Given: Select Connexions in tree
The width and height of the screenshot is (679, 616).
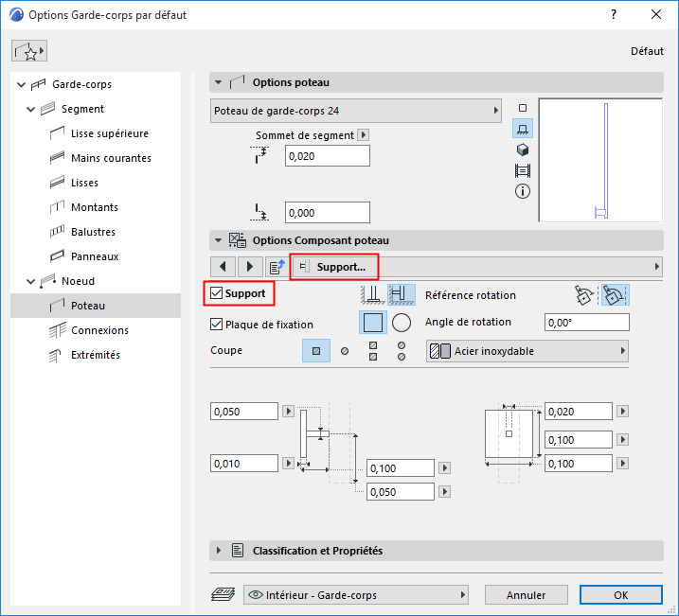Looking at the screenshot, I should pos(99,330).
